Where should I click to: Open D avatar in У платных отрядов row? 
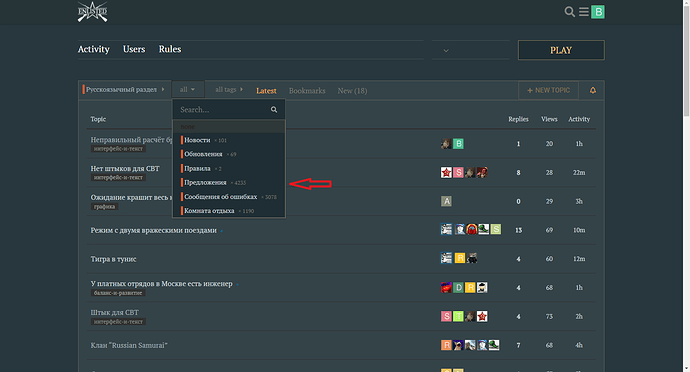coord(458,287)
